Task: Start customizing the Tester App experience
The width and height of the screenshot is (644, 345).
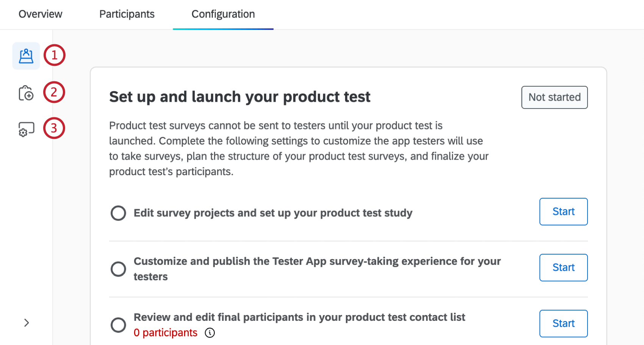Action: click(x=563, y=267)
